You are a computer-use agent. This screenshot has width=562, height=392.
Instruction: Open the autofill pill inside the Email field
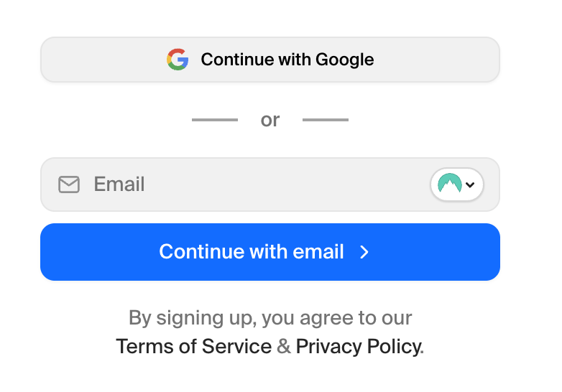456,185
